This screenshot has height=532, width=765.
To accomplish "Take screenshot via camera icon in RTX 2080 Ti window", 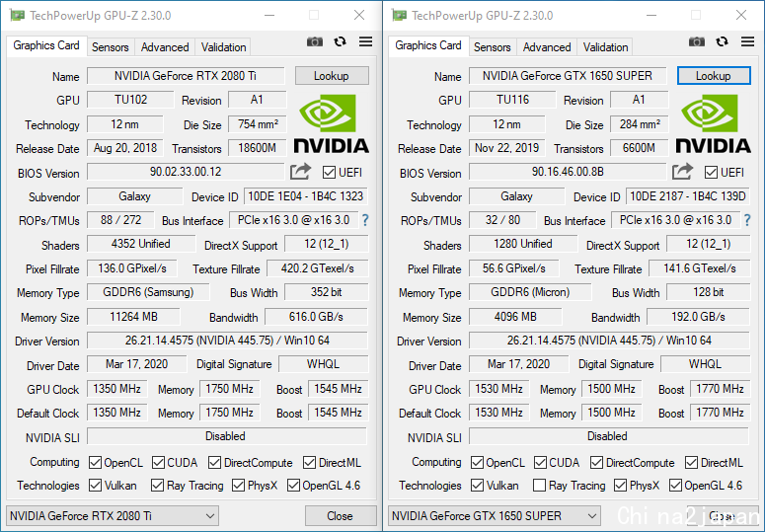I will 315,41.
